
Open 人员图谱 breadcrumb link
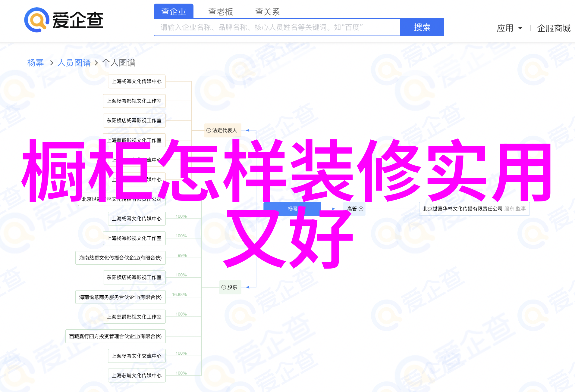(74, 63)
